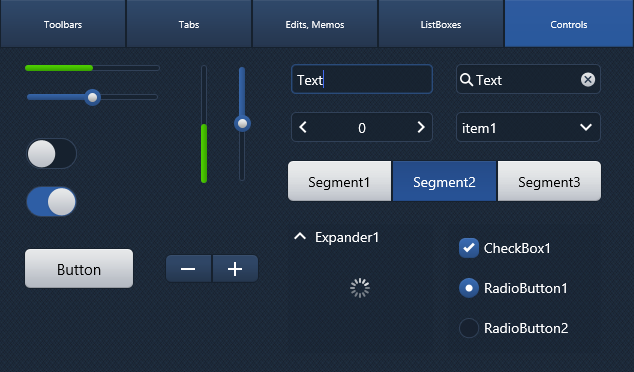Switch to the ListBoxes tab
The image size is (634, 372).
(x=441, y=24)
